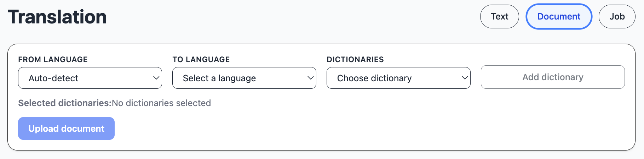Image resolution: width=644 pixels, height=159 pixels.
Task: Open the "Select a language" dropdown
Action: 244,78
